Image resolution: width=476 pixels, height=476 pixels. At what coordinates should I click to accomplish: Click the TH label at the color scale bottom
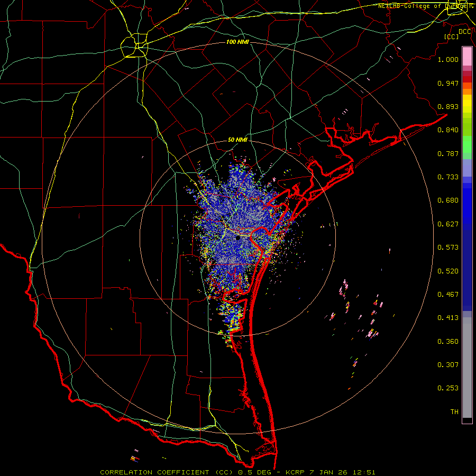coord(454,412)
